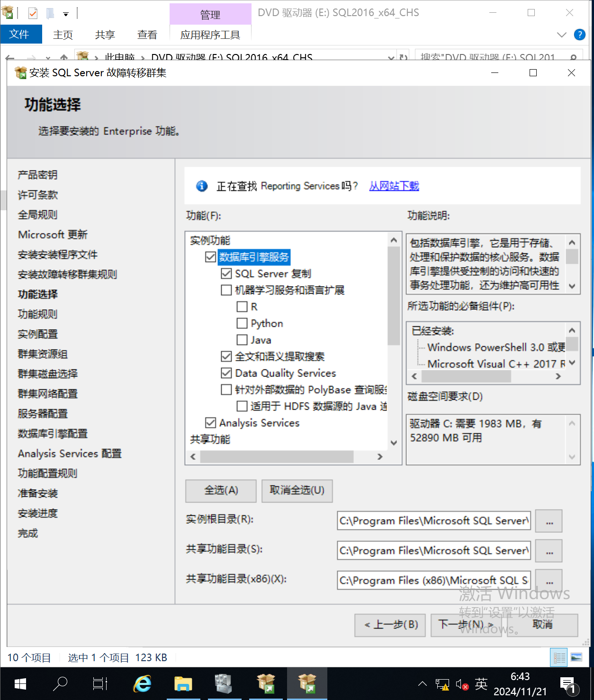594x700 pixels.
Task: Switch Explorer to details view icon
Action: 559,657
